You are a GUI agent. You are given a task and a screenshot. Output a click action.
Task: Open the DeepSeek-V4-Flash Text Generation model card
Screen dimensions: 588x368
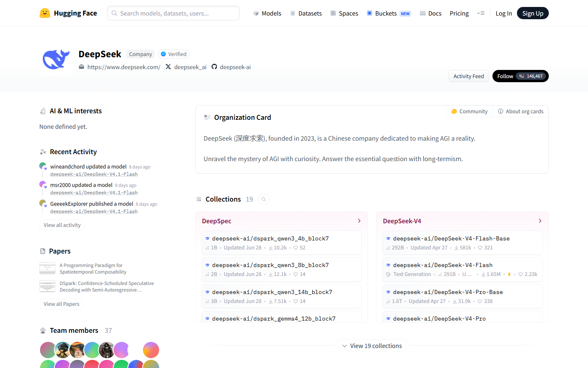click(x=462, y=269)
